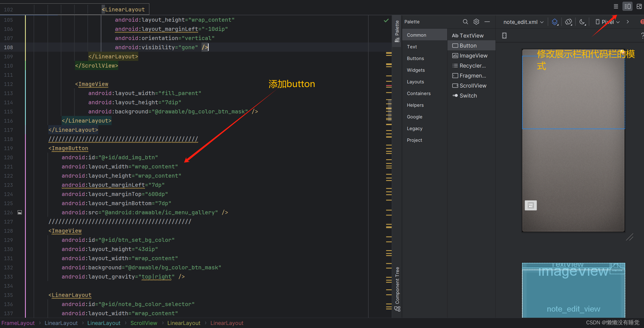Image resolution: width=644 pixels, height=328 pixels.
Task: Open the night mode moon icon
Action: point(582,22)
